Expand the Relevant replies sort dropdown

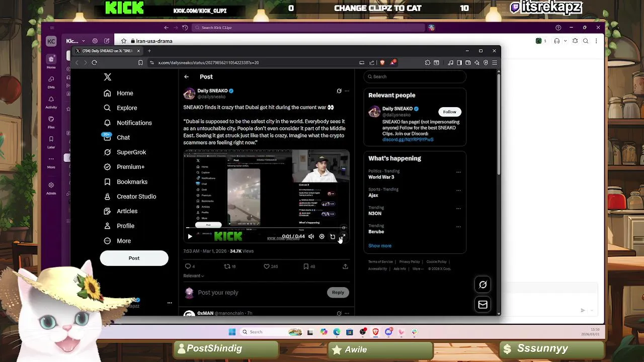[x=194, y=276]
